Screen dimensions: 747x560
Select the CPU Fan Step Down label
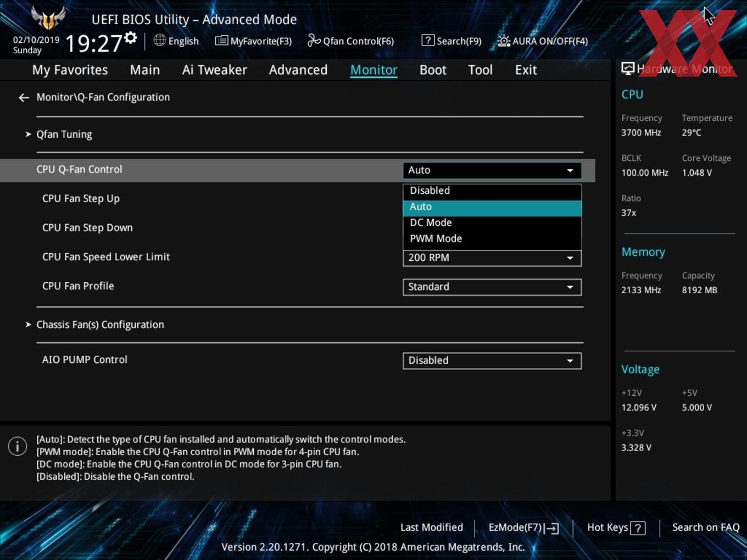(x=87, y=228)
